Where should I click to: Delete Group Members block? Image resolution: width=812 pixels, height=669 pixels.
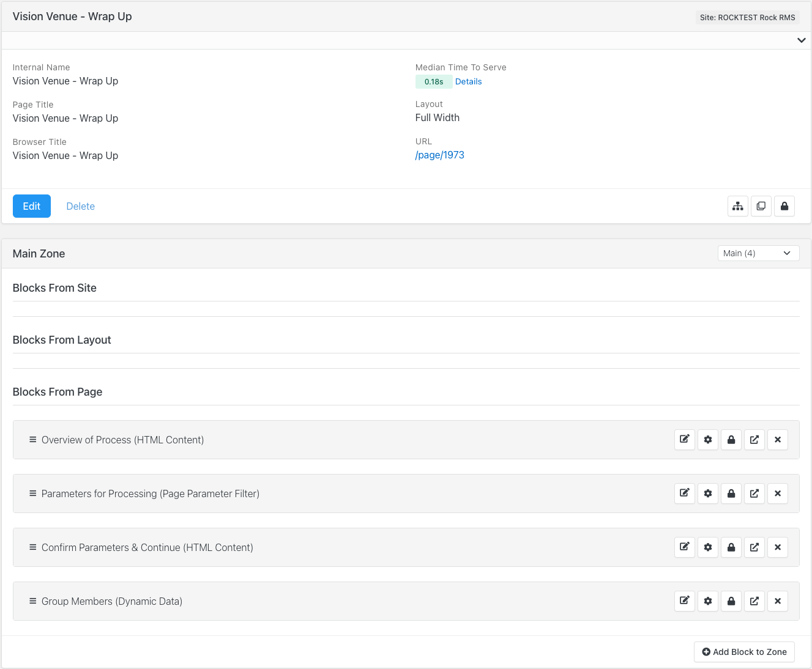click(x=778, y=601)
